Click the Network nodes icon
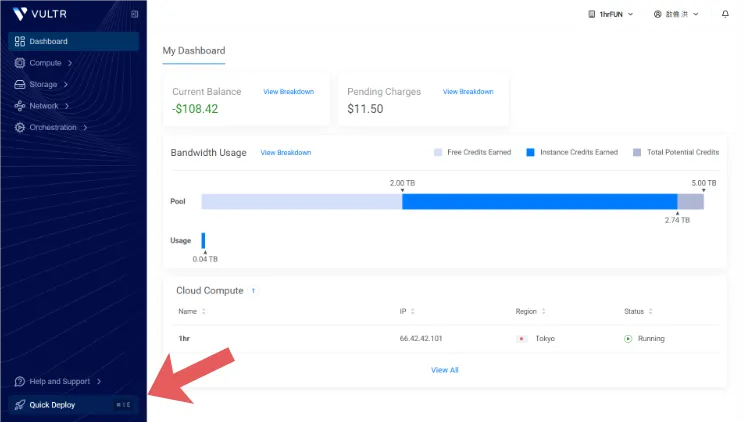The width and height of the screenshot is (750, 422). [20, 106]
